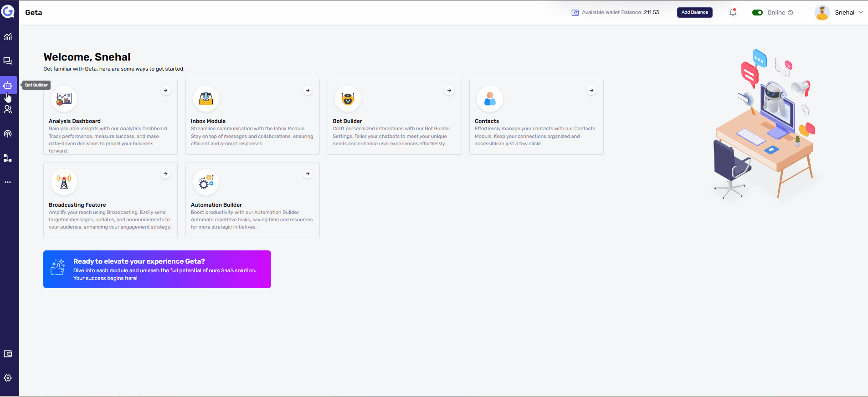Open the wallet icon in sidebar
868x397 pixels.
click(x=8, y=354)
